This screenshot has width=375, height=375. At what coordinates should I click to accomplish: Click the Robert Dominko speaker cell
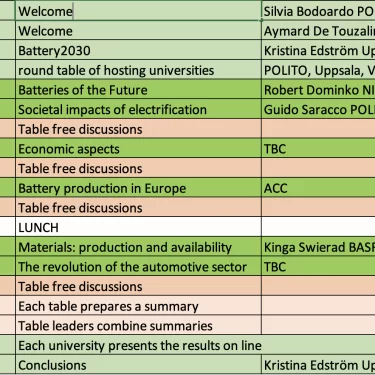[318, 90]
